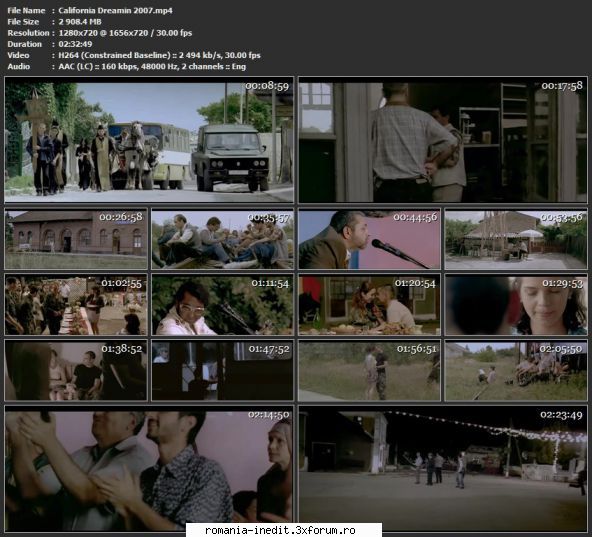Select the station building frame at 00:26:58

point(76,239)
